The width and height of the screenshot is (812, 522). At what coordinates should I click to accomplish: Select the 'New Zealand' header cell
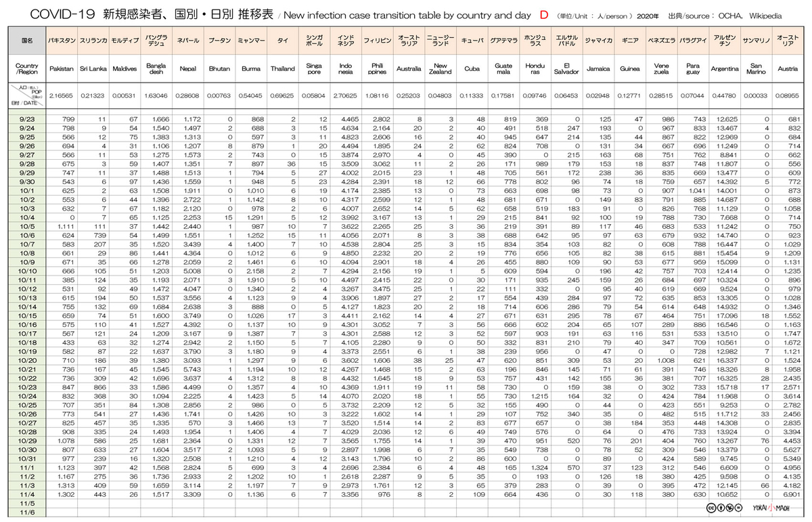click(x=441, y=69)
